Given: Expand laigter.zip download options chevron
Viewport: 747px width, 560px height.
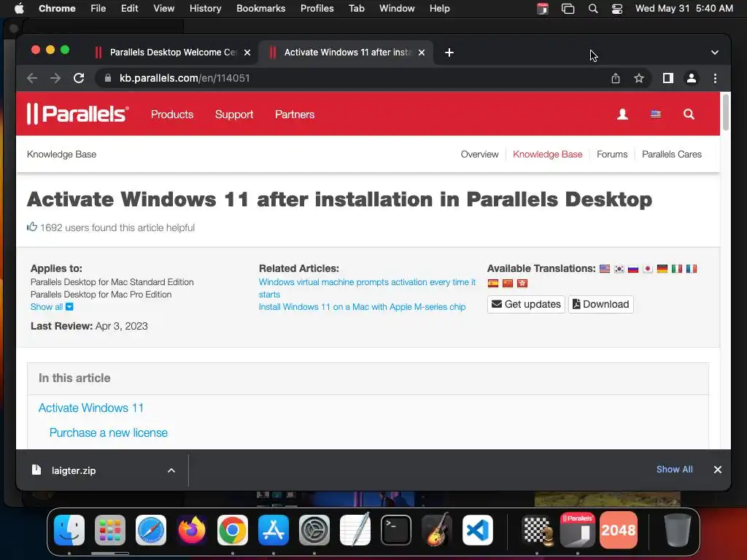Looking at the screenshot, I should click(x=171, y=470).
